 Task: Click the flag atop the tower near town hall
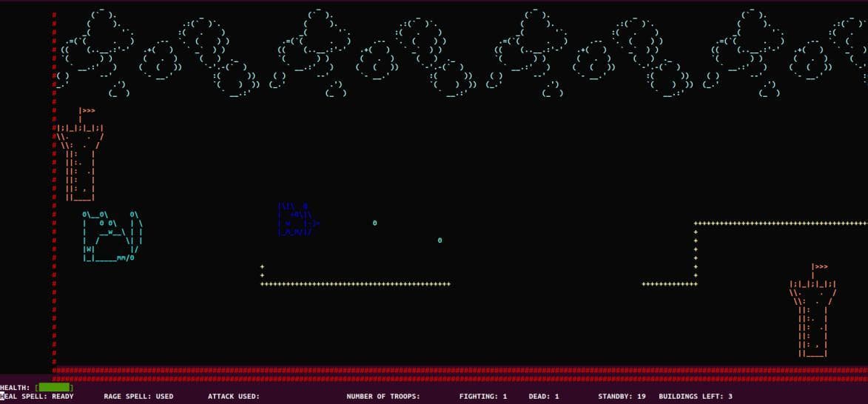pos(87,111)
